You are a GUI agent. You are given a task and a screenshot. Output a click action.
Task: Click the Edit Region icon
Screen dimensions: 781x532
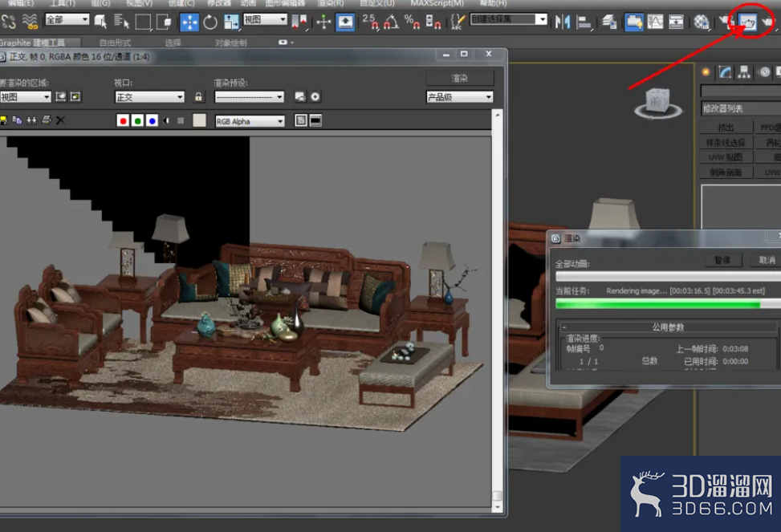pos(61,96)
